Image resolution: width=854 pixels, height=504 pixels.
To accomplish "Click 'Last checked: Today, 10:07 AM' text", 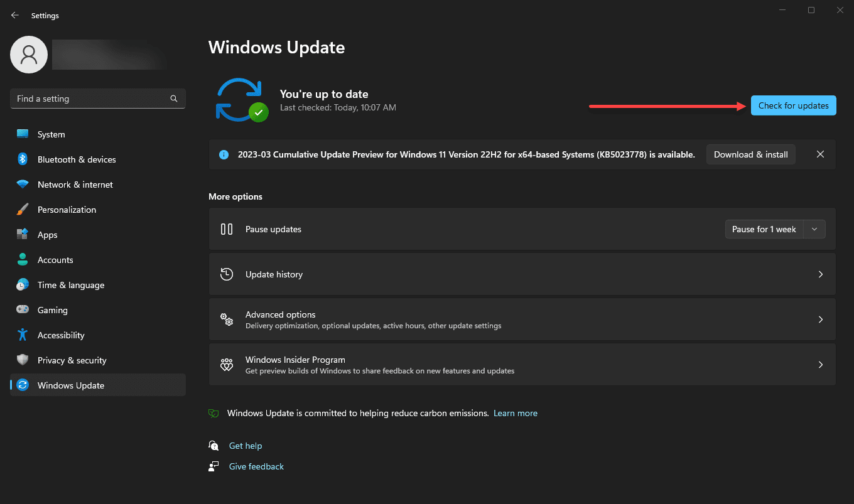I will click(338, 107).
